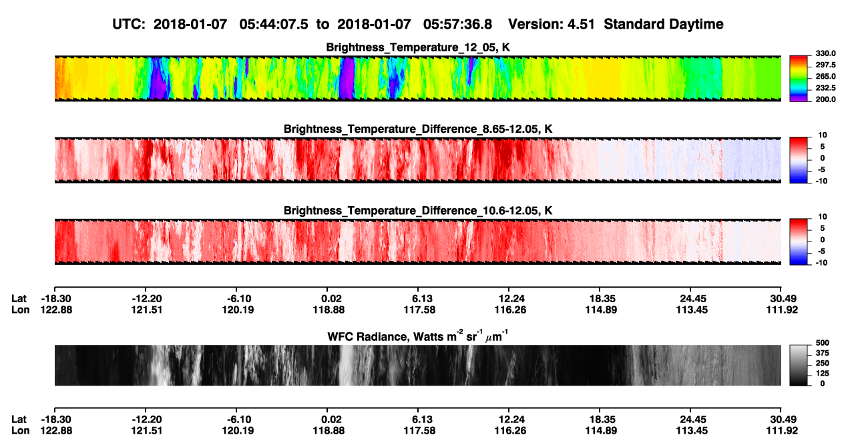Click the grayscale WFC Radiance image strip
This screenshot has width=868, height=445.
[417, 365]
